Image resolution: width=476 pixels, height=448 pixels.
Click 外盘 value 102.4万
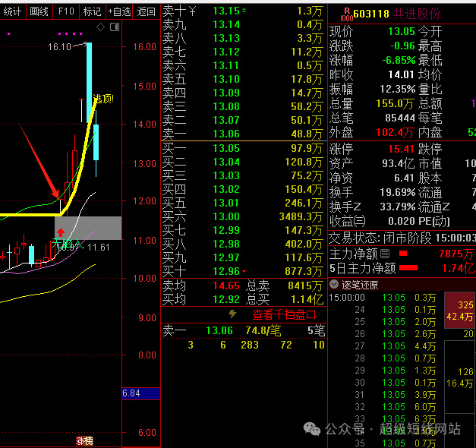[395, 132]
